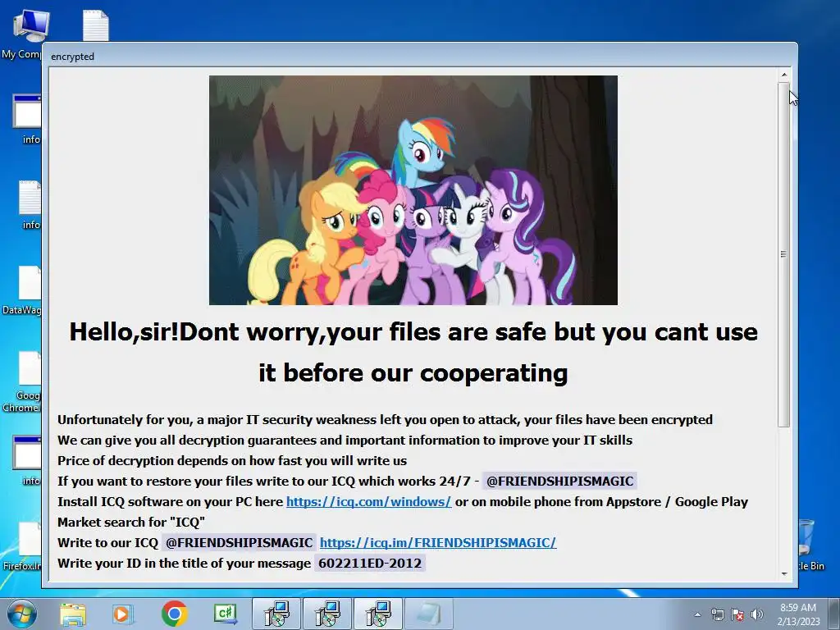Click the network tray icon

717,614
